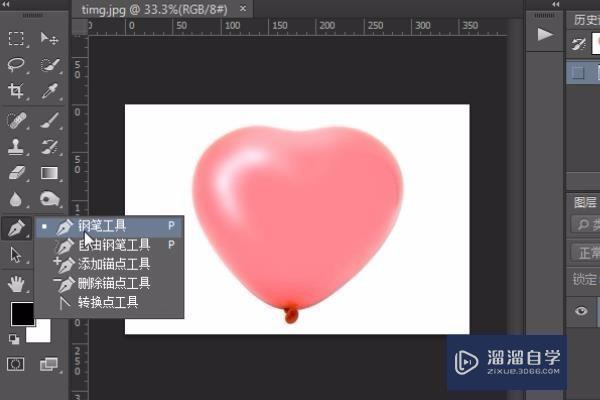Click the heart balloon image on canvas
Viewport: 600px width, 400px height.
click(298, 224)
